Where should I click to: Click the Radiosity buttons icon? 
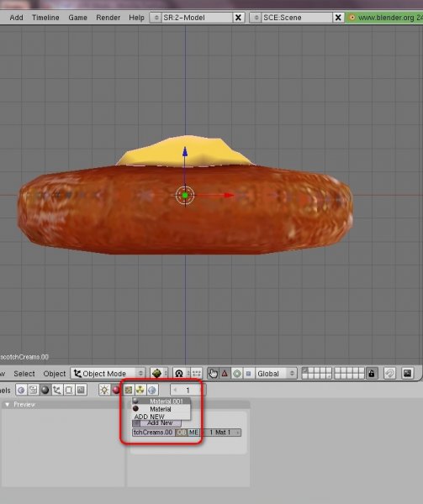pos(140,390)
